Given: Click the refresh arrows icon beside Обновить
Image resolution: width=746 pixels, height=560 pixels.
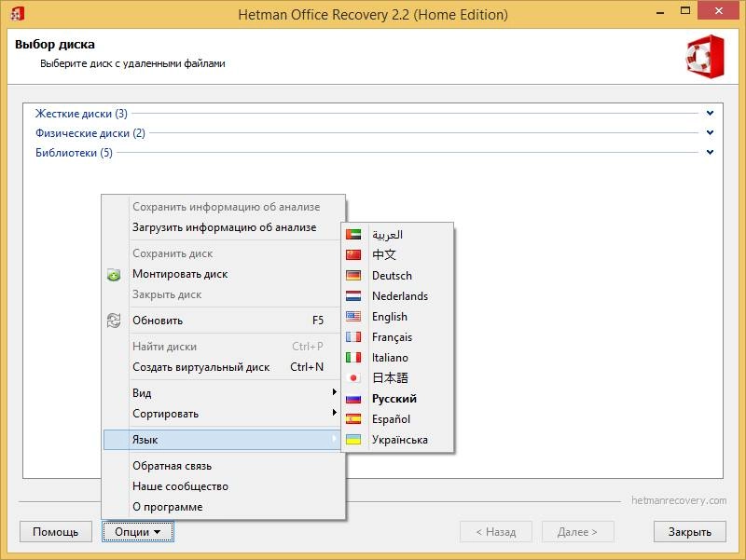Looking at the screenshot, I should coord(114,321).
